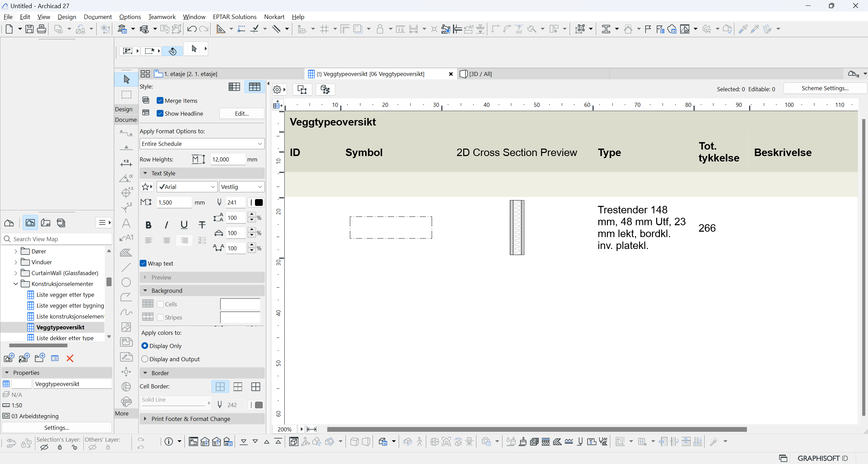This screenshot has height=464, width=868.
Task: Click the Italic text format icon
Action: coord(166,225)
